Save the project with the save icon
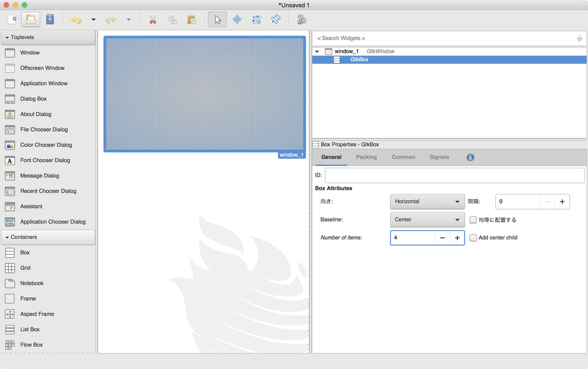Image resolution: width=588 pixels, height=369 pixels. pos(51,19)
